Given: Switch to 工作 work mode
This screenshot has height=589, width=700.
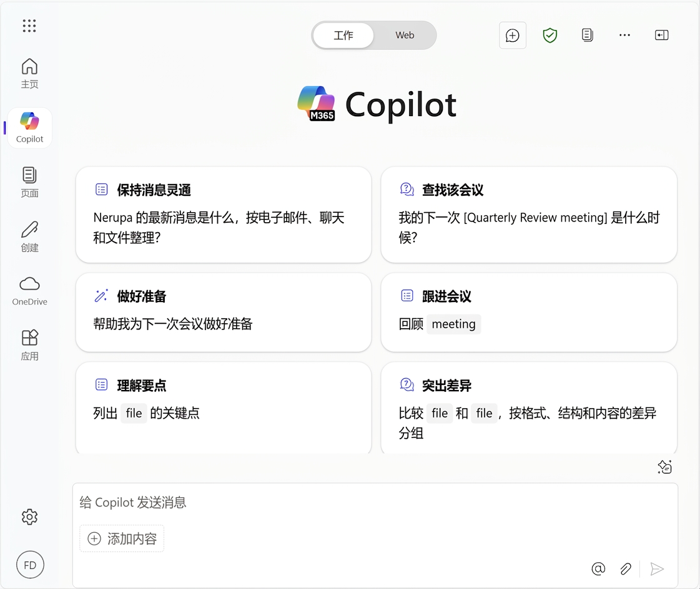Looking at the screenshot, I should tap(343, 35).
